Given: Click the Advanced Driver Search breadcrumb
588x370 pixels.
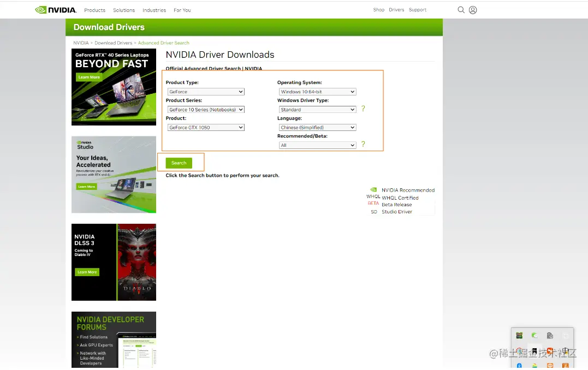Looking at the screenshot, I should [x=163, y=43].
